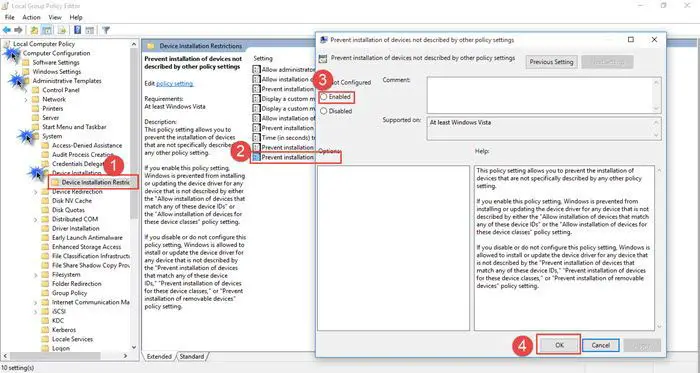The height and width of the screenshot is (373, 700).
Task: Select the KDC tree item
Action: 58,320
